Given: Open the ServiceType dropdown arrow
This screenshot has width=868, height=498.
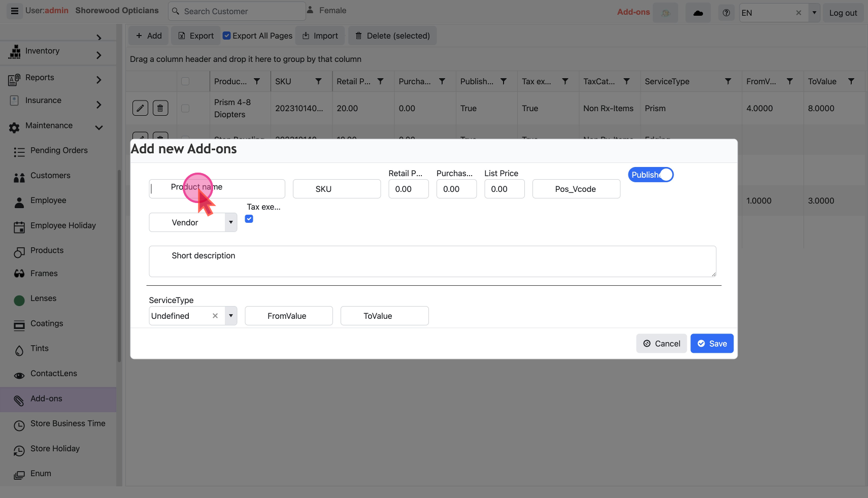Looking at the screenshot, I should coord(231,316).
